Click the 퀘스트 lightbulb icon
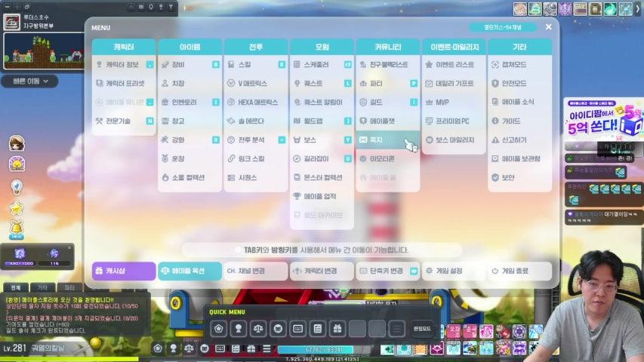The image size is (644, 362). (x=297, y=83)
